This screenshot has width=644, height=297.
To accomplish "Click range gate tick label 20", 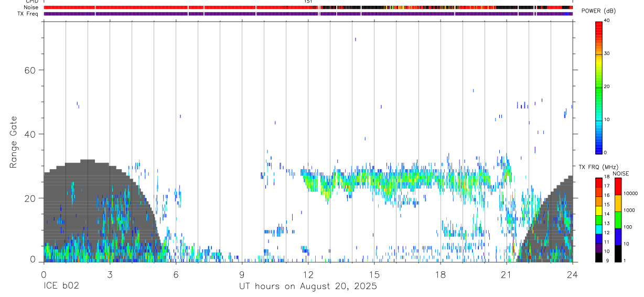I will (x=29, y=198).
